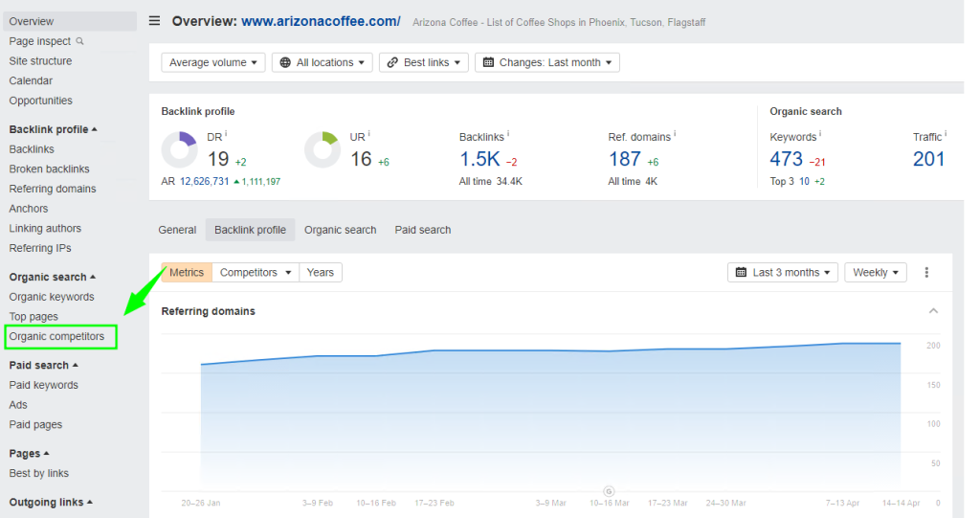Switch chart view to Years
Viewport: 980px width, 518px height.
click(321, 273)
